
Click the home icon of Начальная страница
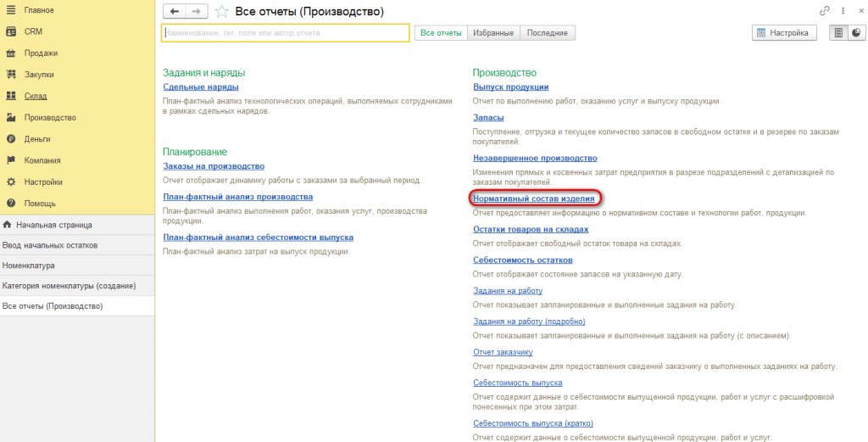7,225
